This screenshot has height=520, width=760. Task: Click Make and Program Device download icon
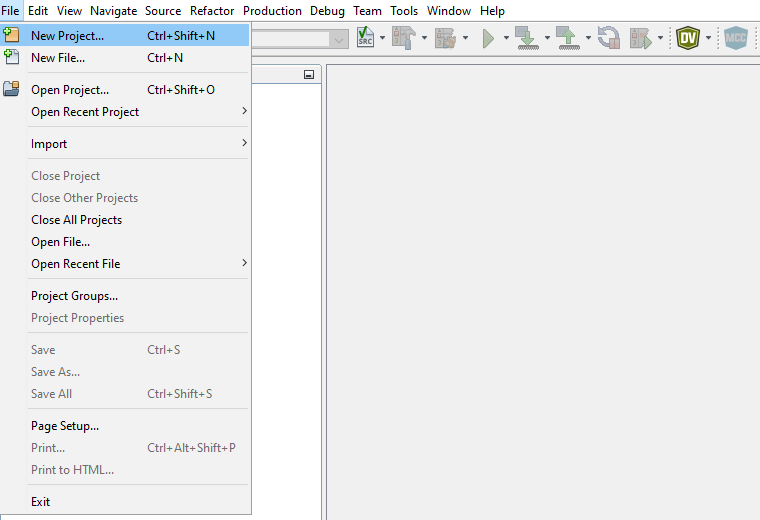[x=526, y=38]
